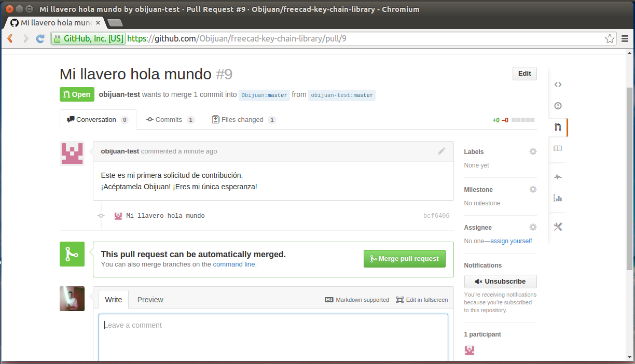Open the Issues icon in sidebar

(x=558, y=106)
